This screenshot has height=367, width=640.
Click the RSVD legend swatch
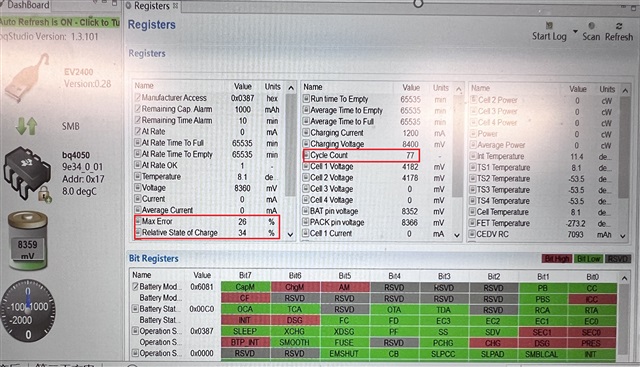[618, 259]
